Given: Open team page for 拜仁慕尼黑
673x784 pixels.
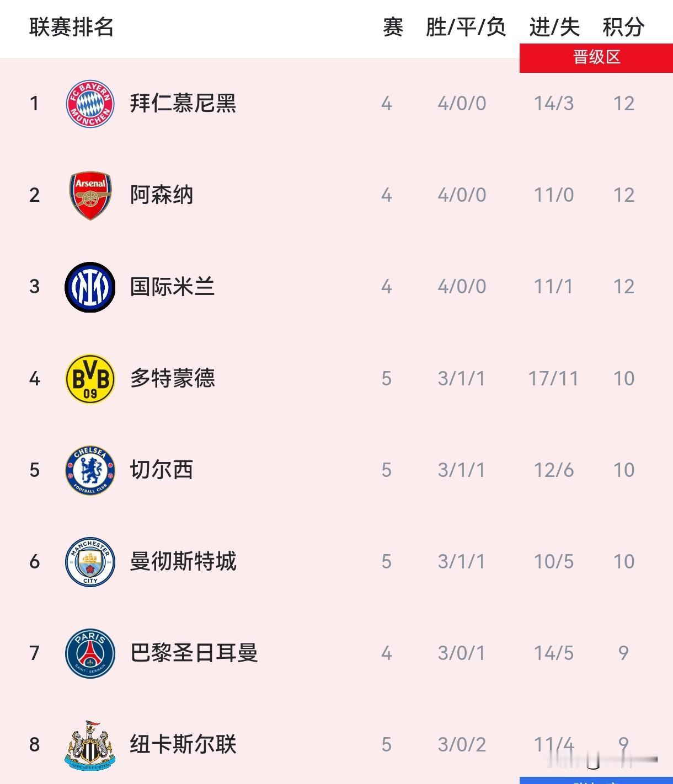Looking at the screenshot, I should [183, 104].
